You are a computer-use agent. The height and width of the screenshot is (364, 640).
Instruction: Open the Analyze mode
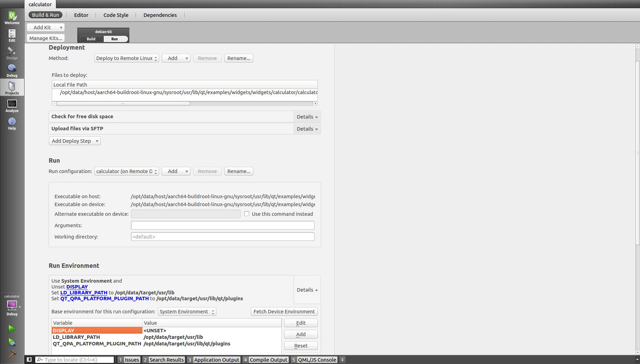(x=12, y=105)
